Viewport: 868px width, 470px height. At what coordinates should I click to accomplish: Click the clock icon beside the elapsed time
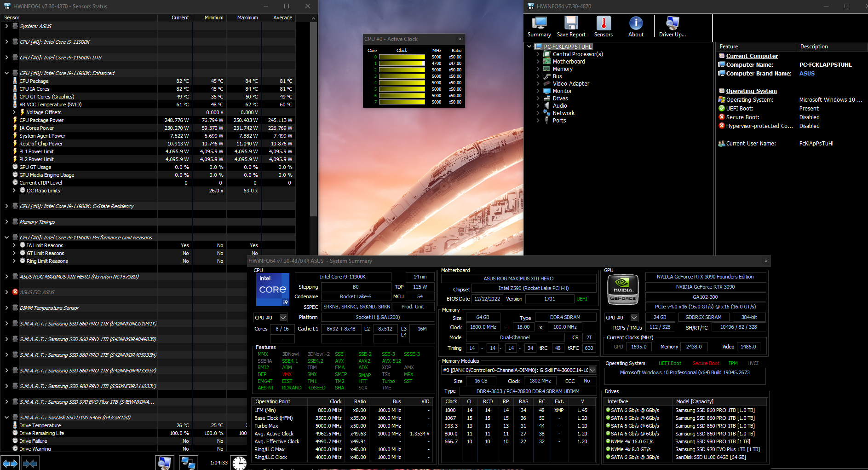[x=239, y=463]
